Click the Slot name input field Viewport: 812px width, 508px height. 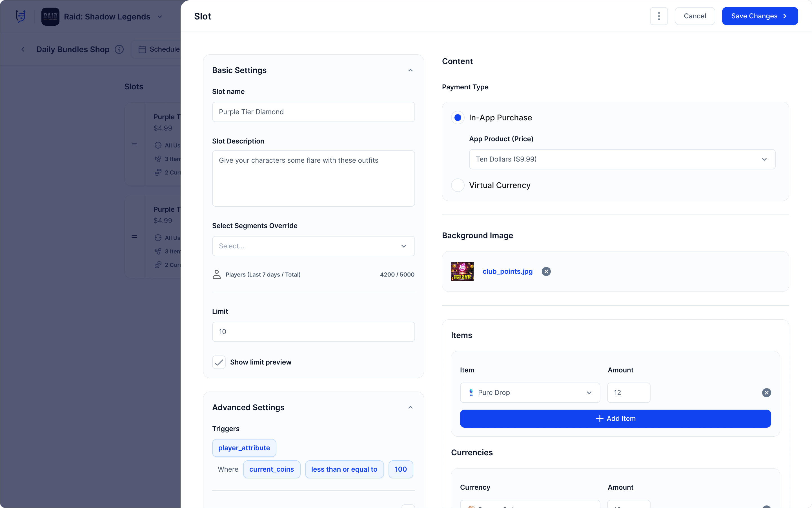(x=313, y=112)
